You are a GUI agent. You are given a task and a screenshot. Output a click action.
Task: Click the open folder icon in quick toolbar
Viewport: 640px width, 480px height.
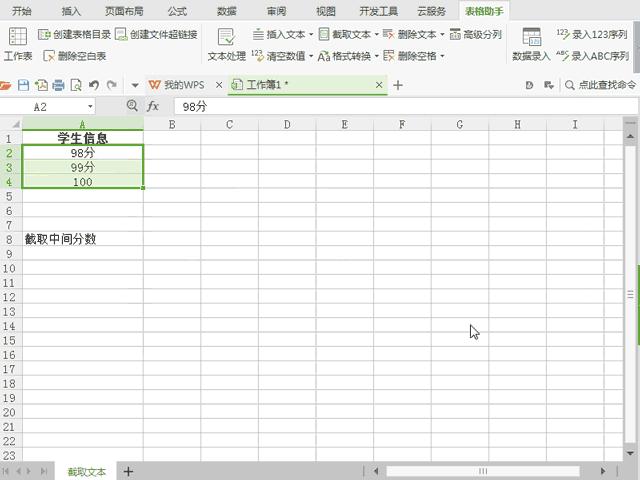(x=5, y=85)
